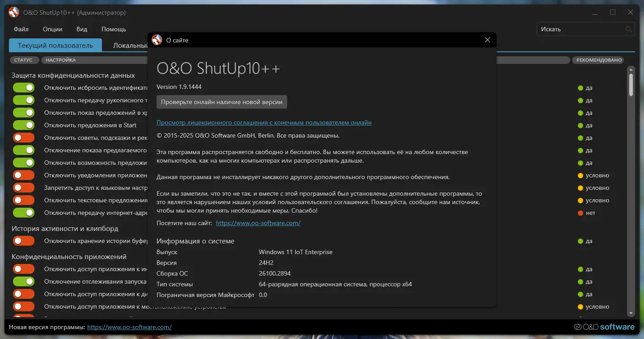Enable 'Отключить доступ приложения к ин…' switch
Image resolution: width=644 pixels, height=339 pixels.
click(24, 269)
